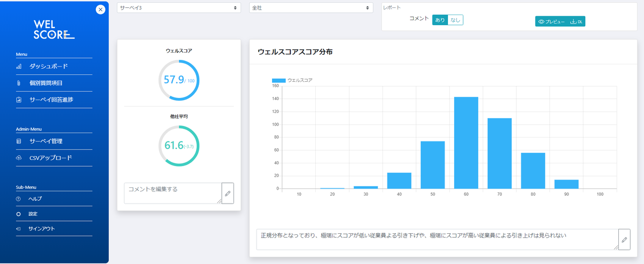
Task: Click the paperclip icon beside 個別質問項目
Action: point(19,83)
